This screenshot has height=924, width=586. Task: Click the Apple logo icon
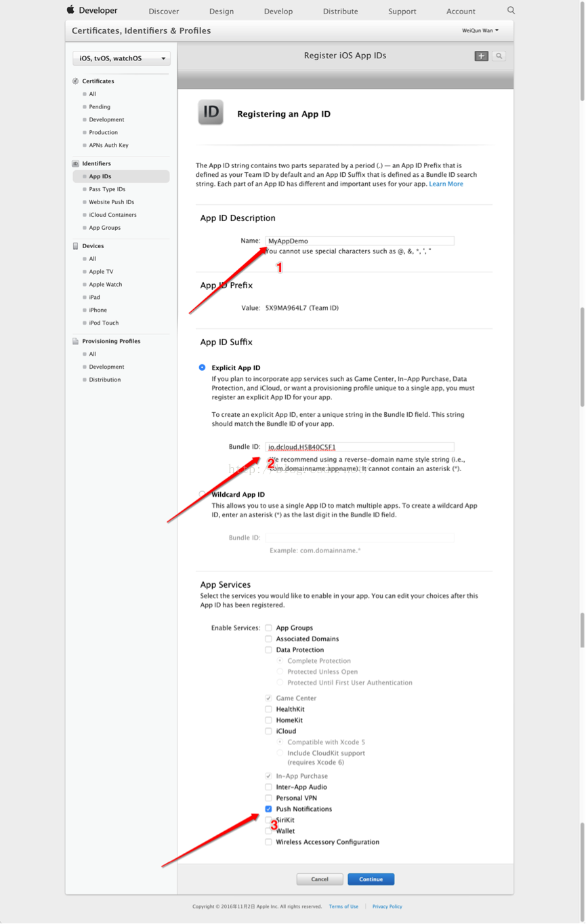(70, 10)
